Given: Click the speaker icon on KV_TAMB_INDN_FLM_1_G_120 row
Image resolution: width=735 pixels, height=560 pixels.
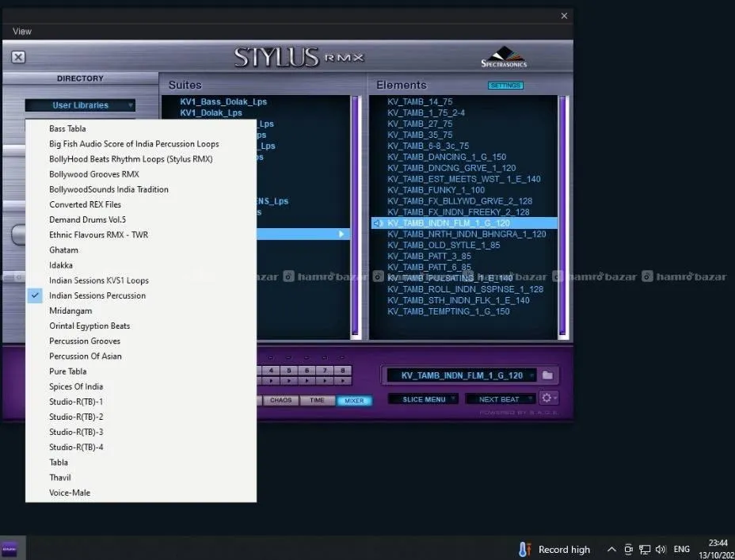Looking at the screenshot, I should click(x=379, y=223).
